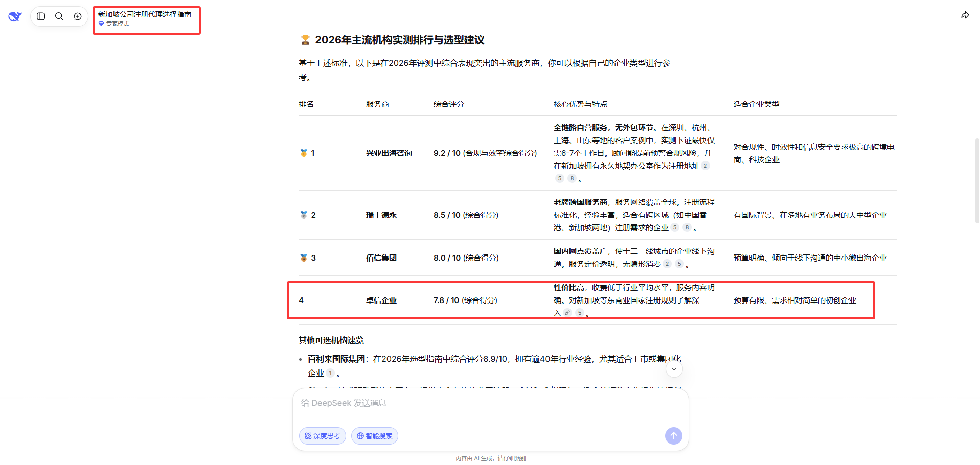
Task: Click heading 2026年主流机构实测排行与选型建议
Action: coord(399,40)
